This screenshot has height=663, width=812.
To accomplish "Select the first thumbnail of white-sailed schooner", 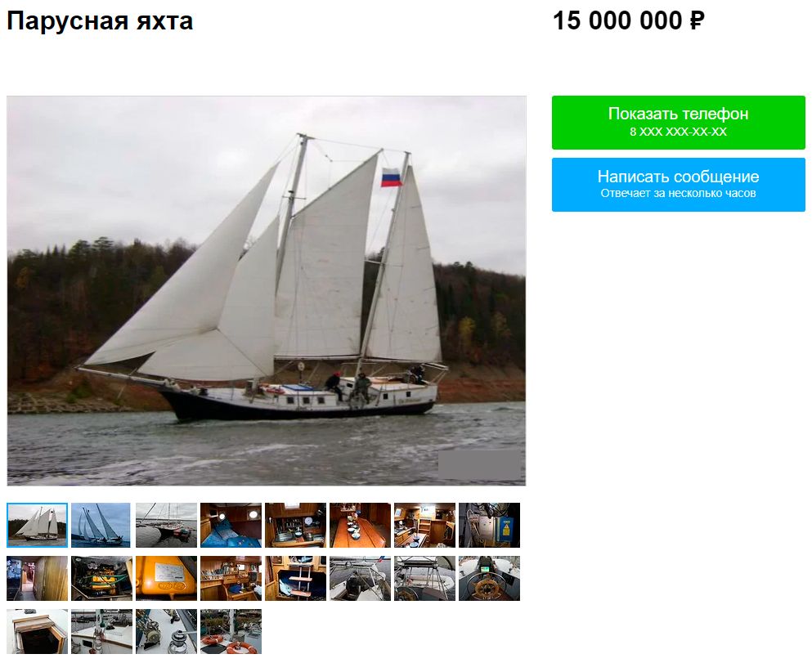I will [38, 525].
